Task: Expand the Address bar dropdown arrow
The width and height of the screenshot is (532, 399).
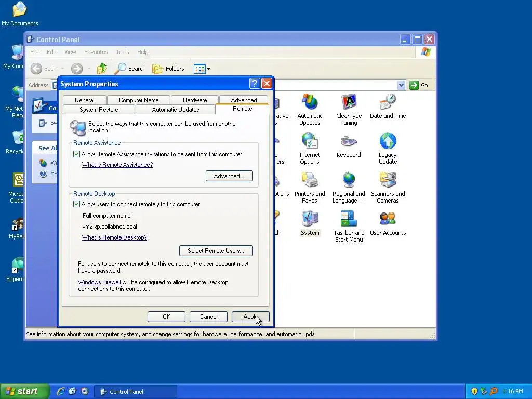Action: 402,85
